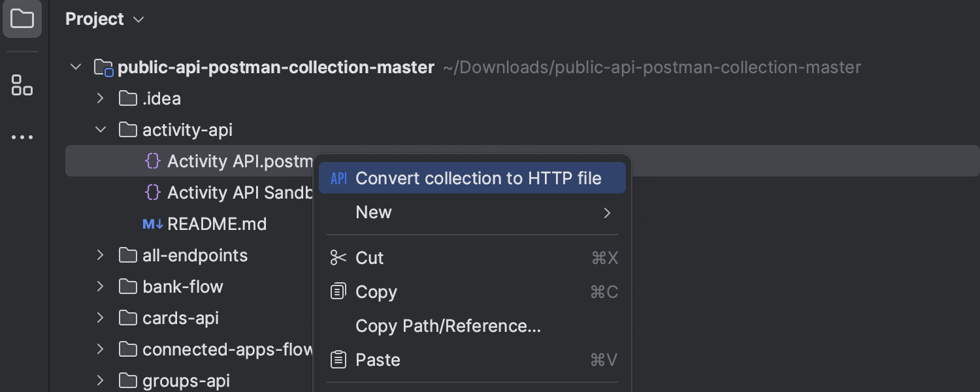The image size is (980, 392).
Task: Select the bank-flow folder
Action: pyautogui.click(x=182, y=287)
